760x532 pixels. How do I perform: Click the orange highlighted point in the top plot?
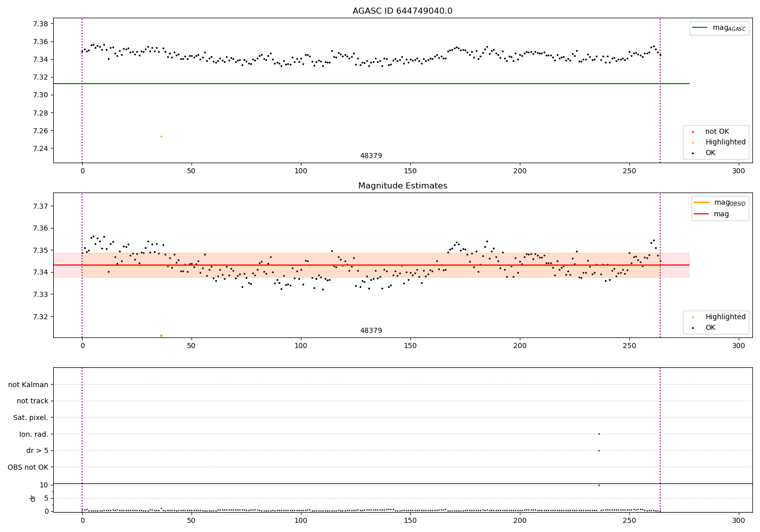point(161,136)
